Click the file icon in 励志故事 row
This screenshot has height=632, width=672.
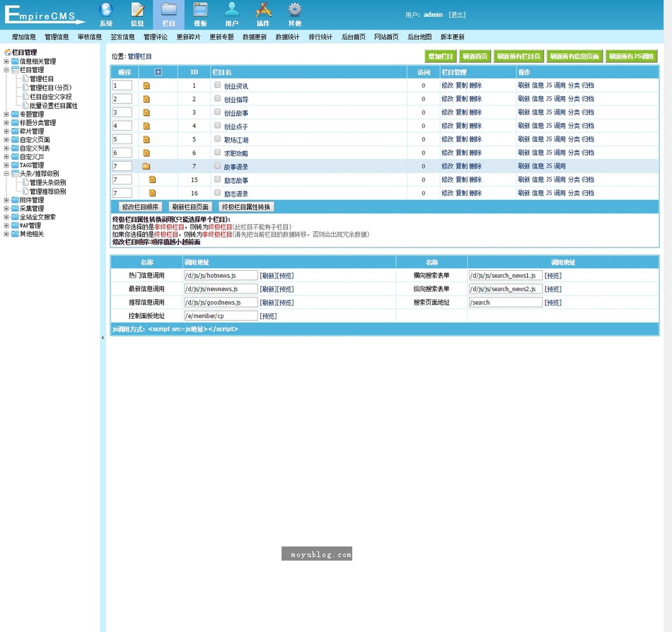point(152,180)
